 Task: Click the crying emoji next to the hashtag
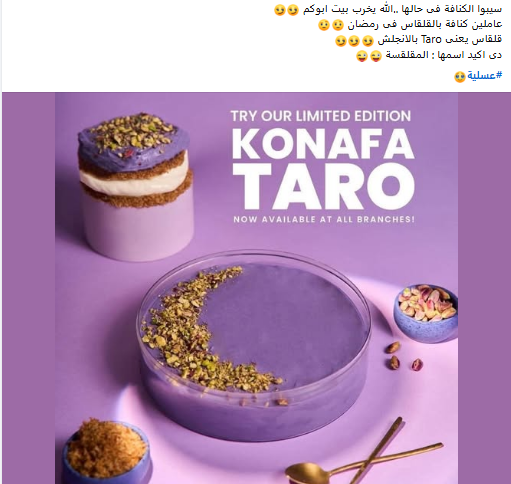pyautogui.click(x=460, y=77)
